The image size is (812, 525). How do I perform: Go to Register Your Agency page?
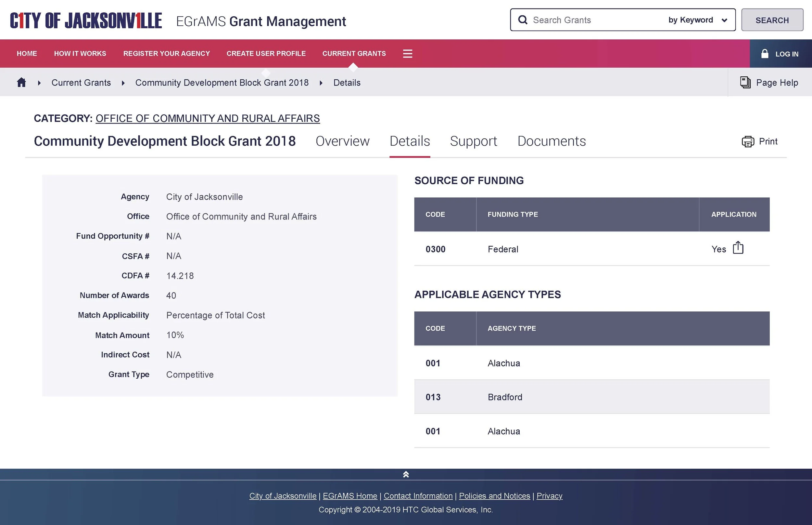pyautogui.click(x=166, y=54)
